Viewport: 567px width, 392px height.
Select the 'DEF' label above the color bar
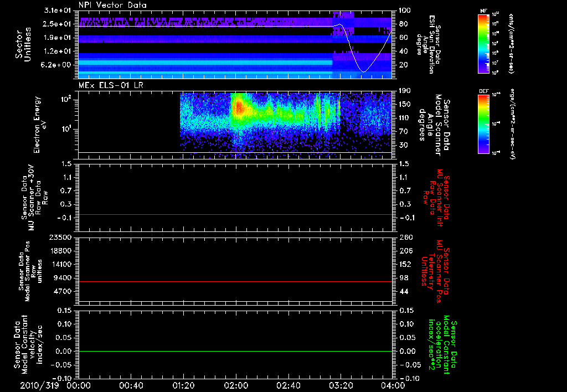point(483,91)
